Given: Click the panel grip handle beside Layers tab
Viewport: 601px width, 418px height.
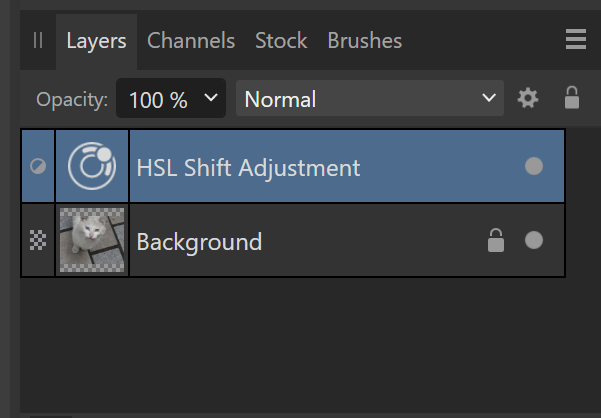Looking at the screenshot, I should click(38, 40).
